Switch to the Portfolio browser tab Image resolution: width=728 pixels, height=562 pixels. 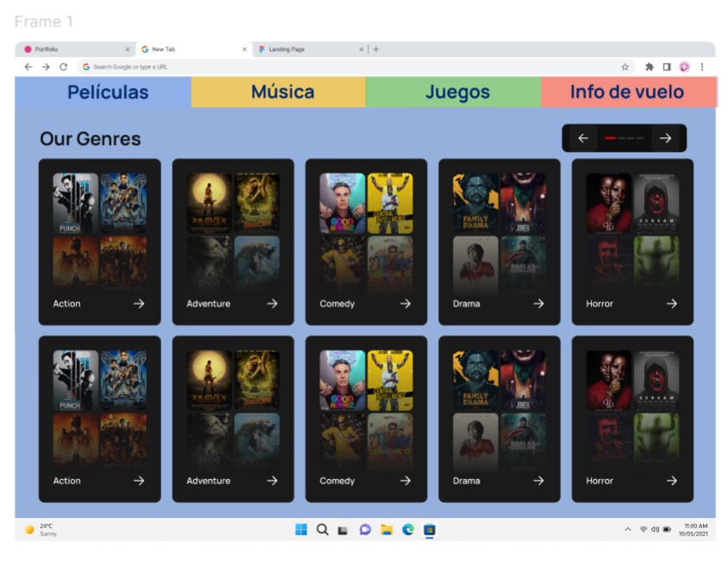click(75, 49)
